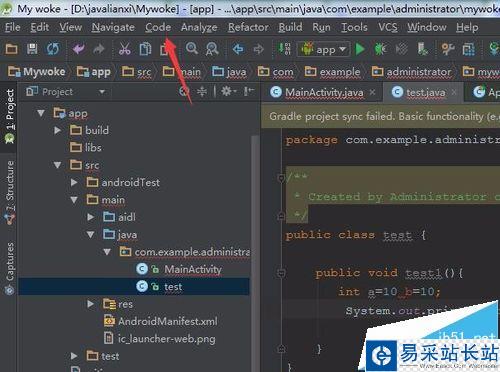The width and height of the screenshot is (500, 372).
Task: Click the Open folder toolbar icon
Action: (12, 49)
